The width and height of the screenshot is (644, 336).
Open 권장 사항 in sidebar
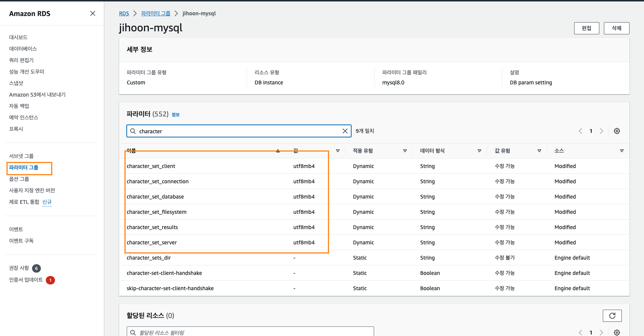pyautogui.click(x=19, y=268)
